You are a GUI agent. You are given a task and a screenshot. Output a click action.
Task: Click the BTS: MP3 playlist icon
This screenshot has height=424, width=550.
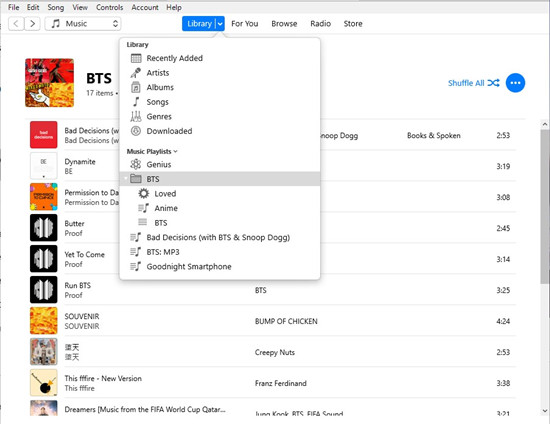tap(136, 252)
